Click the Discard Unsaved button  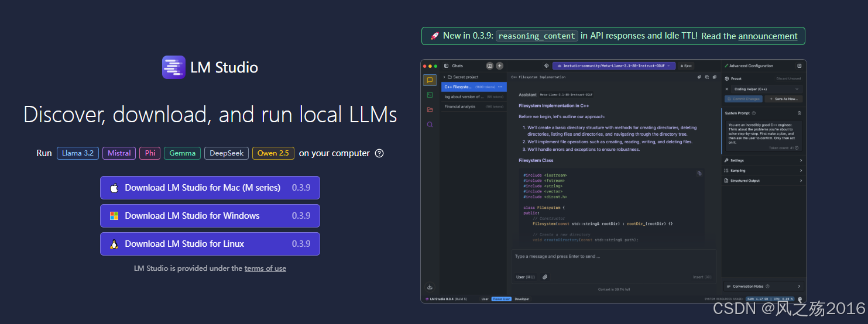pyautogui.click(x=788, y=78)
